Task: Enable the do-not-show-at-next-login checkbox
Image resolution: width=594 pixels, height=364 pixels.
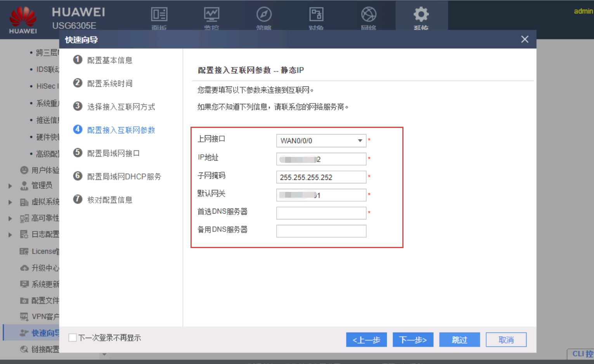Action: pos(73,338)
